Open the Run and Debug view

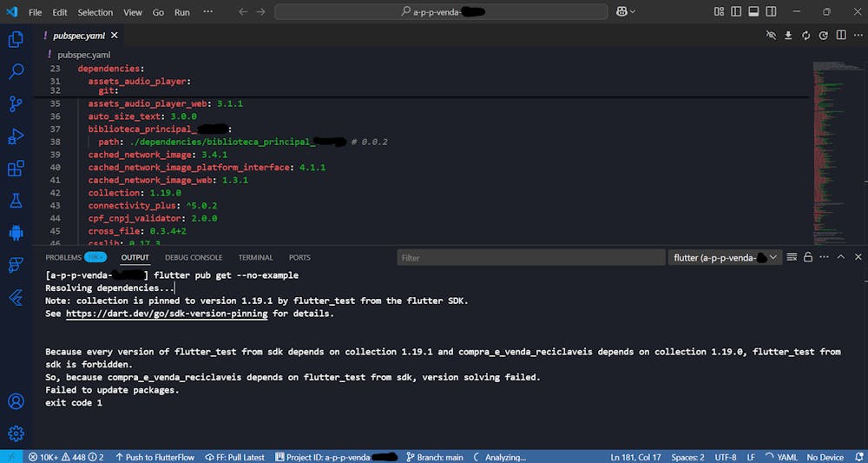[x=16, y=136]
